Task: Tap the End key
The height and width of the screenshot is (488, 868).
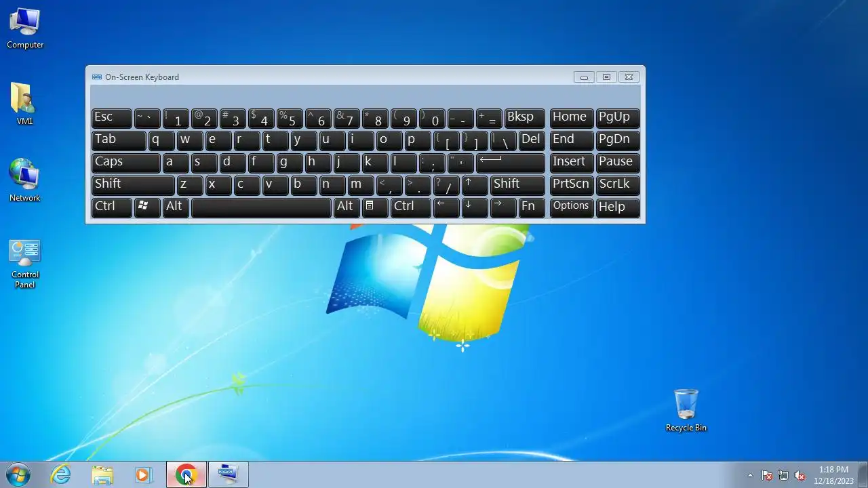Action: point(572,140)
